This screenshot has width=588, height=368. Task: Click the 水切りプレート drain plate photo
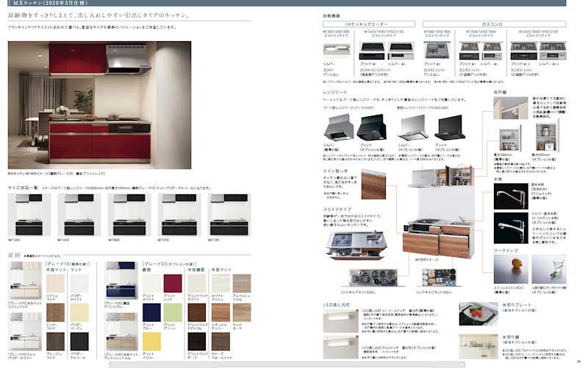coord(478,314)
